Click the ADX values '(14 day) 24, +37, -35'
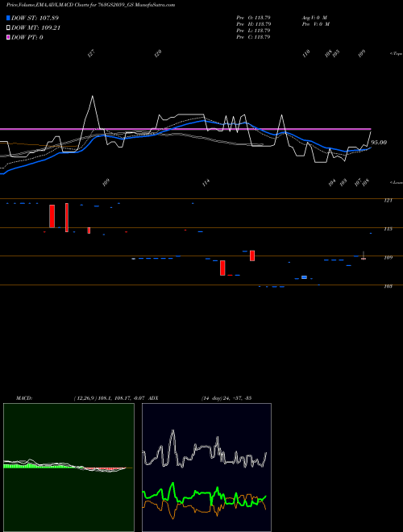 [226, 398]
